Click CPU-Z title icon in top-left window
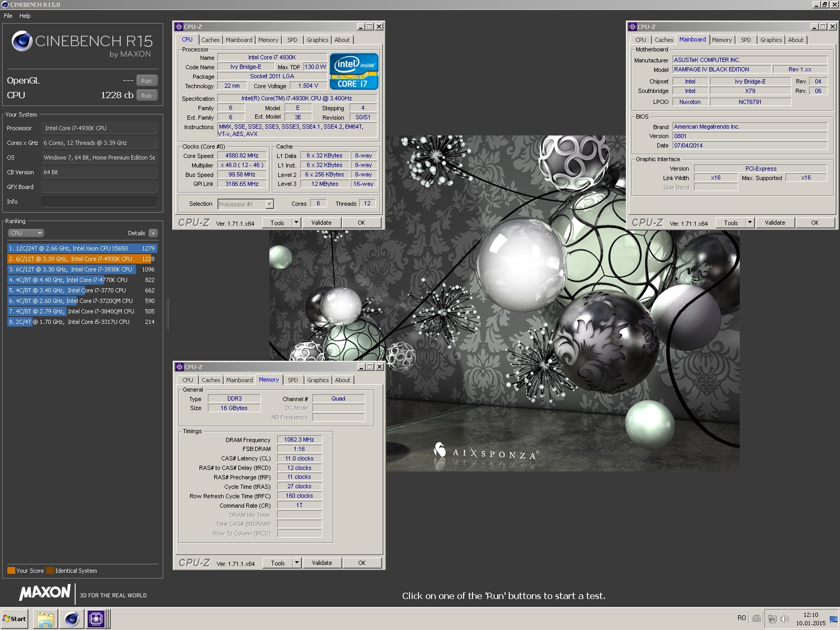 [x=179, y=27]
